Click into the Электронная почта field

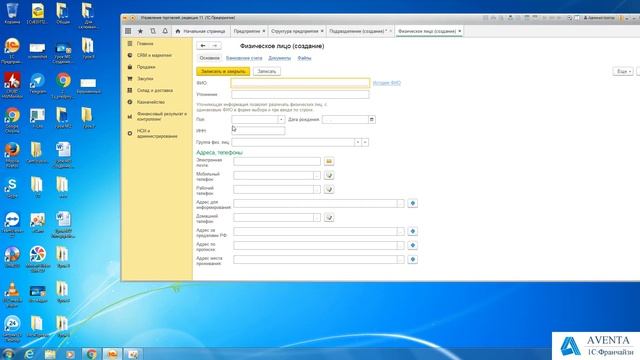(x=277, y=161)
